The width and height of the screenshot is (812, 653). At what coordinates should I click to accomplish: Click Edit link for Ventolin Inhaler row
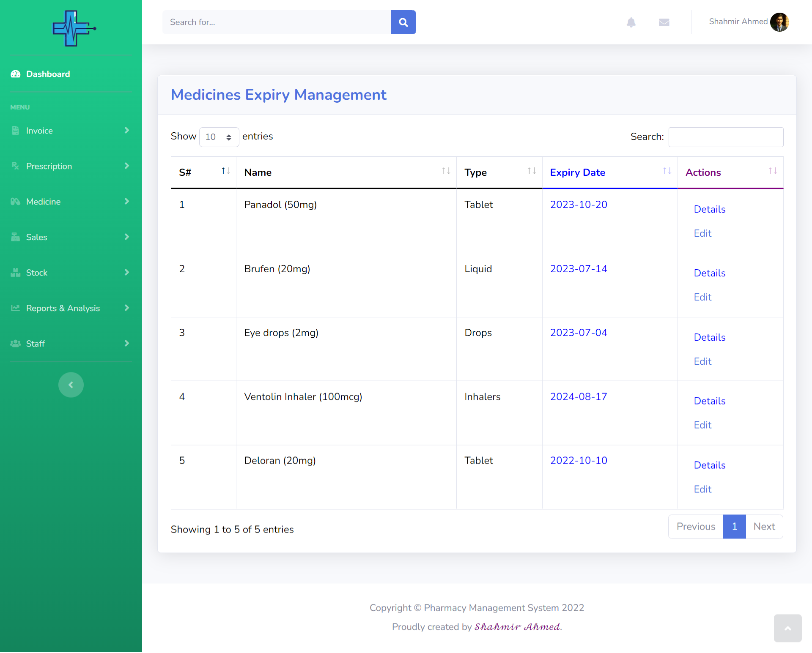(702, 425)
